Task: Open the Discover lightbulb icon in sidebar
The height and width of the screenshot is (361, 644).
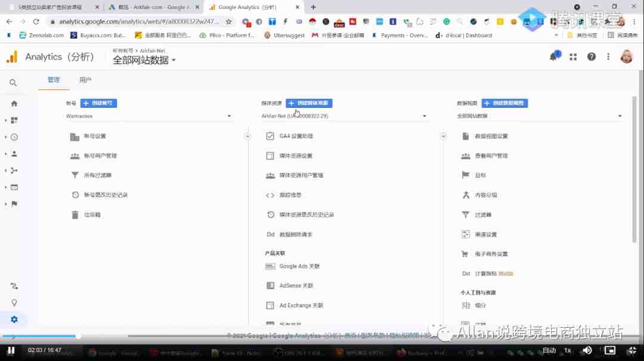Action: pos(14,303)
